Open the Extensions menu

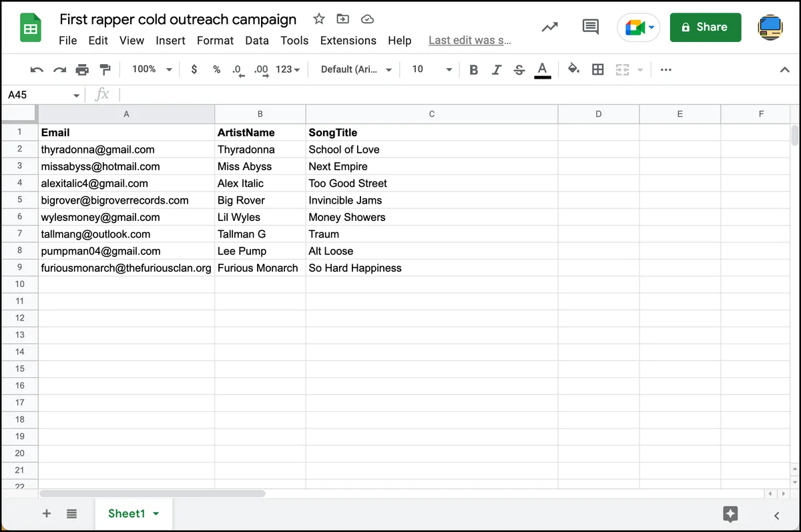pos(348,41)
